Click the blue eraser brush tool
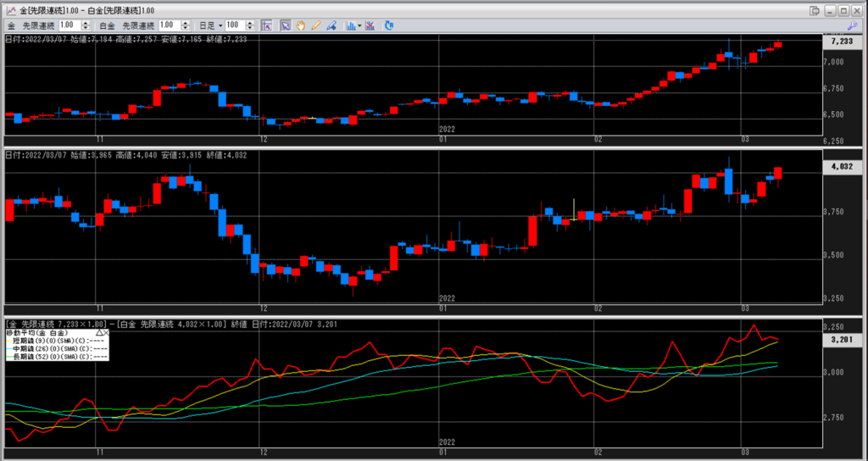The width and height of the screenshot is (868, 461). (x=331, y=25)
